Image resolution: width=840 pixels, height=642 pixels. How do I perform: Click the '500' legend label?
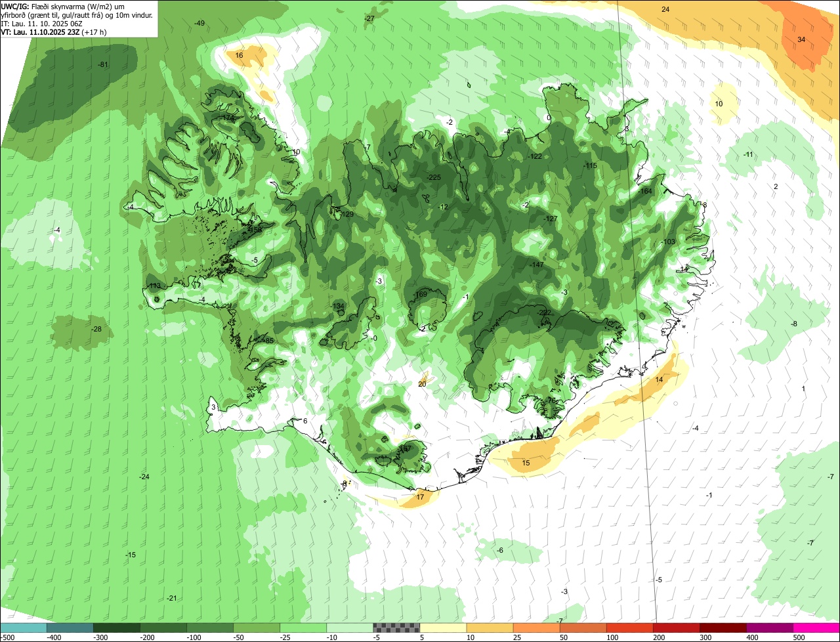tap(798, 637)
